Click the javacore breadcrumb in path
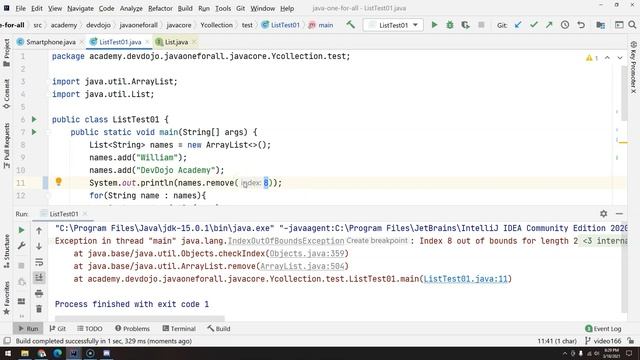 coord(179,25)
